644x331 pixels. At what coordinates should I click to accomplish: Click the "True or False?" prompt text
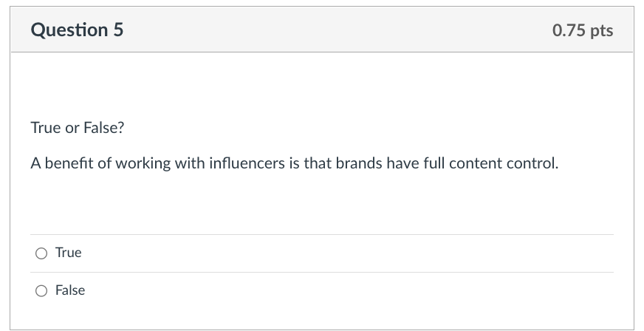[x=78, y=128]
